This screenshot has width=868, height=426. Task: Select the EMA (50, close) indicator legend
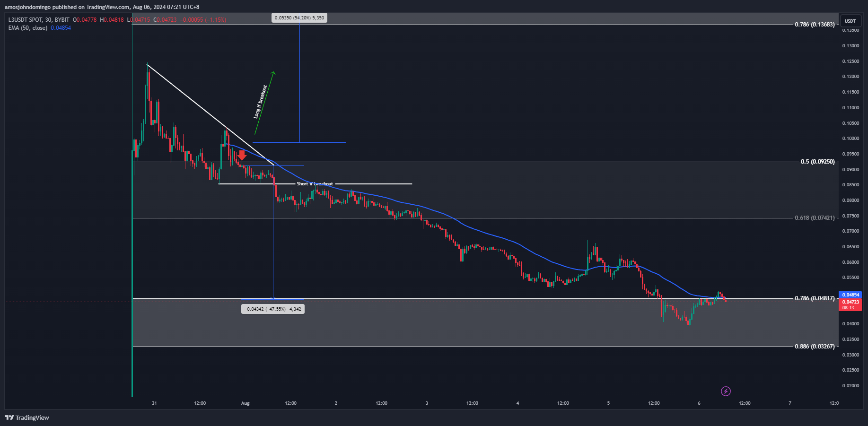pos(28,28)
